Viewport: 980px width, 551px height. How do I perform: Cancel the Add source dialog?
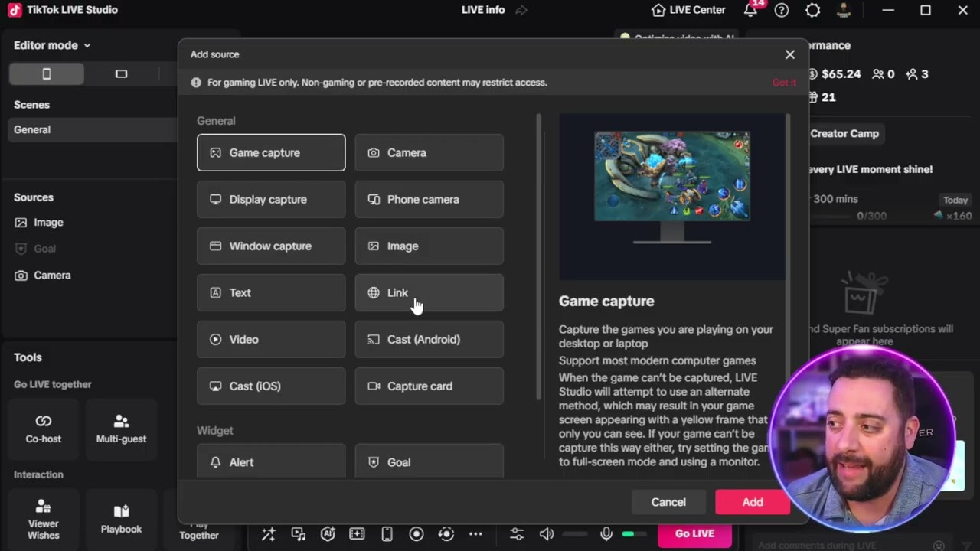pyautogui.click(x=668, y=502)
